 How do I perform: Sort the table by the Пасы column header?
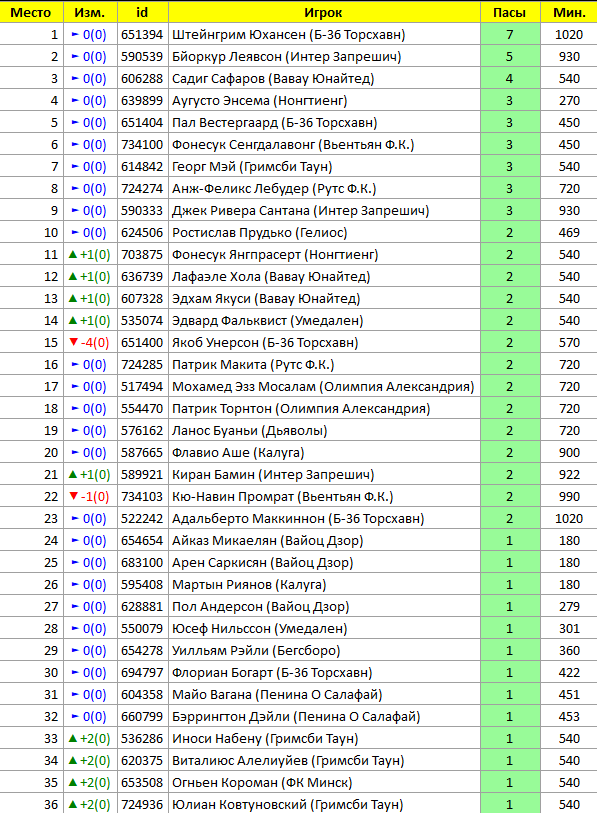[510, 12]
